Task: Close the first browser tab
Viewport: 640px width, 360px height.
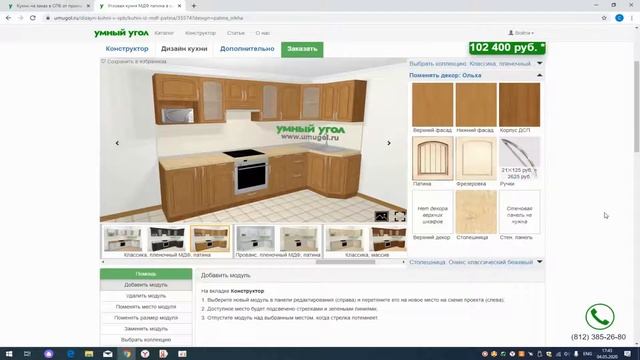Action: click(x=88, y=6)
